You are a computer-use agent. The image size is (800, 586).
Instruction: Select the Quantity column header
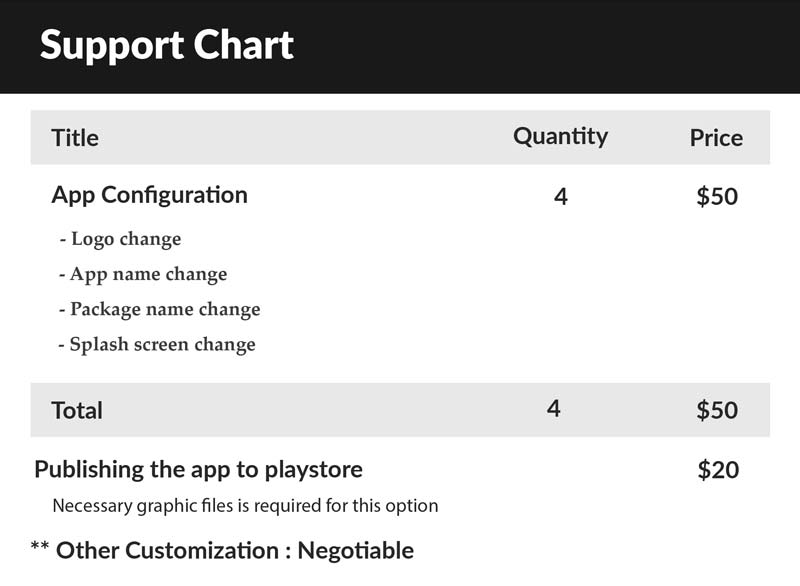click(x=560, y=137)
